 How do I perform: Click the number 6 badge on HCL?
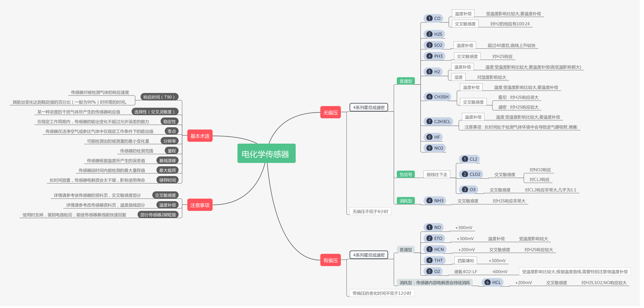click(487, 282)
